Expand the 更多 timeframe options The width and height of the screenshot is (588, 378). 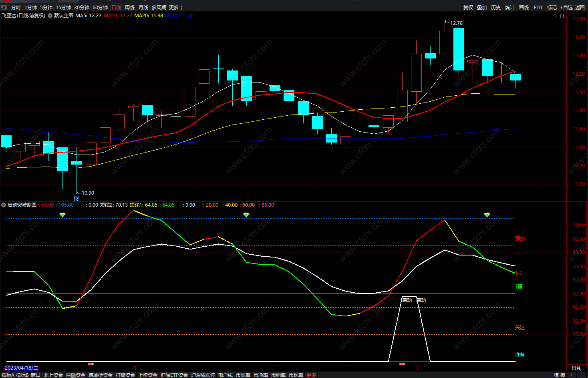pos(175,7)
